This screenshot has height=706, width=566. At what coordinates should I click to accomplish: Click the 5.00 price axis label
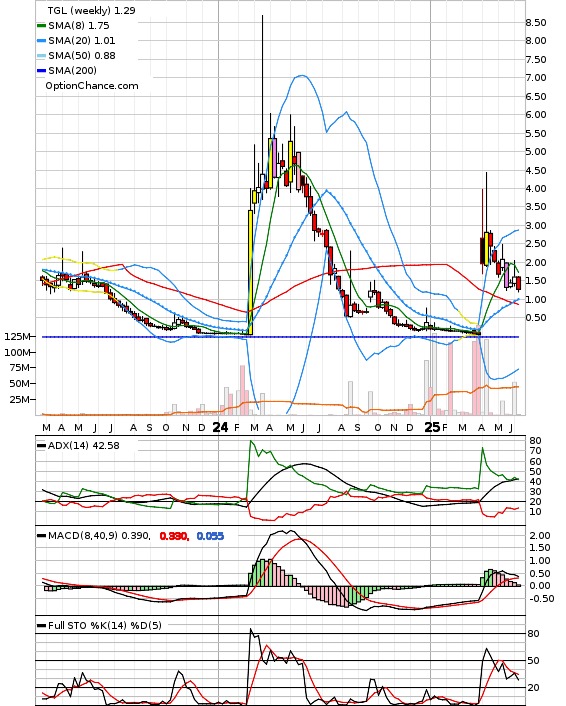[536, 152]
